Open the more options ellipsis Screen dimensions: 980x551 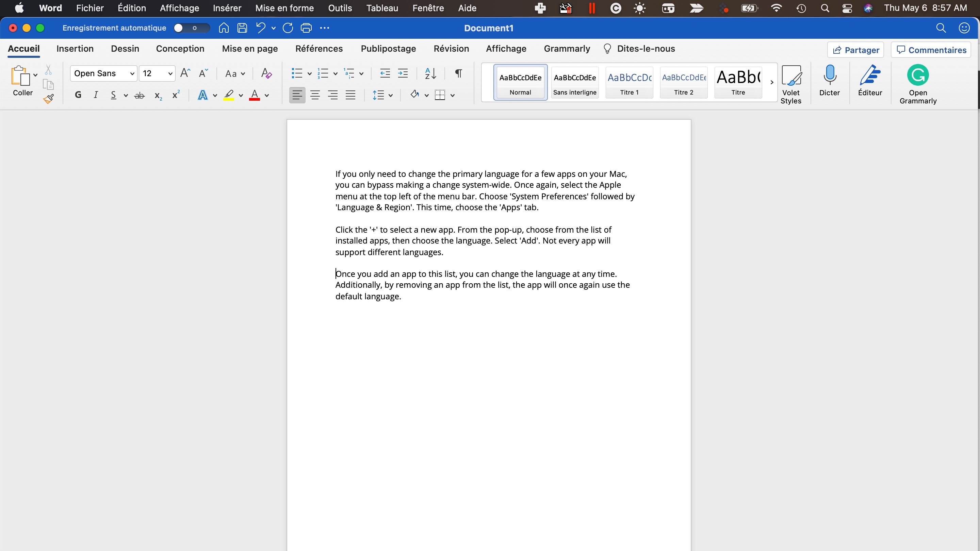point(325,28)
